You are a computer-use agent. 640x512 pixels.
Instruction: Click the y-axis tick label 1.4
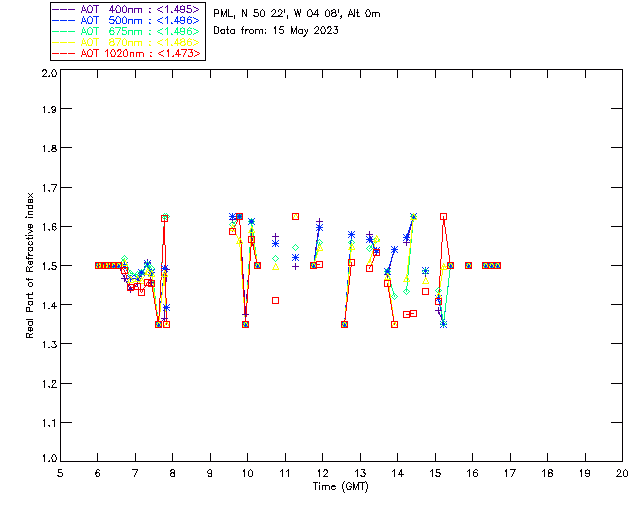[x=49, y=305]
